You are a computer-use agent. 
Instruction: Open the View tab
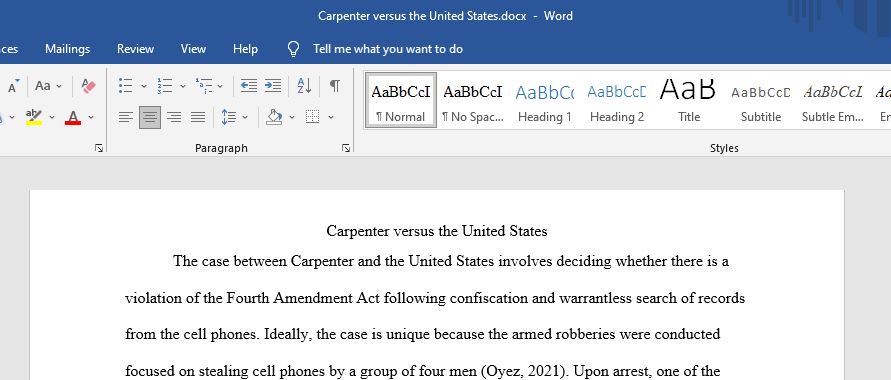(193, 49)
